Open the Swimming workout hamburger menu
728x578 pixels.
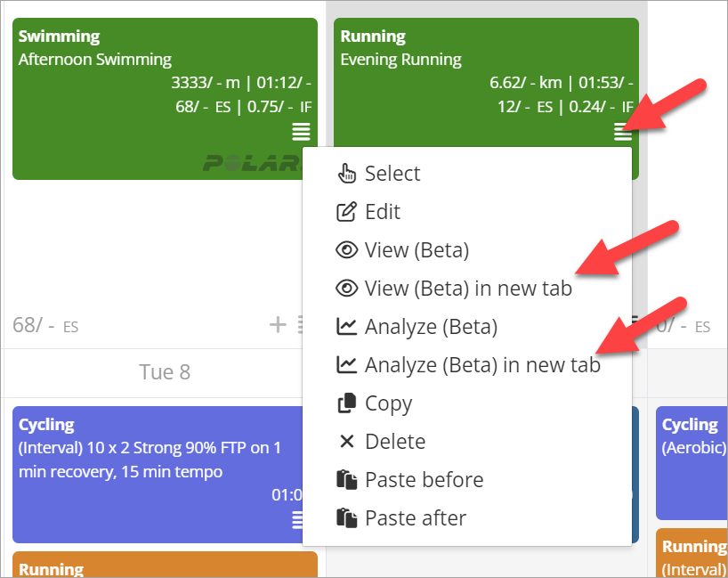point(301,132)
